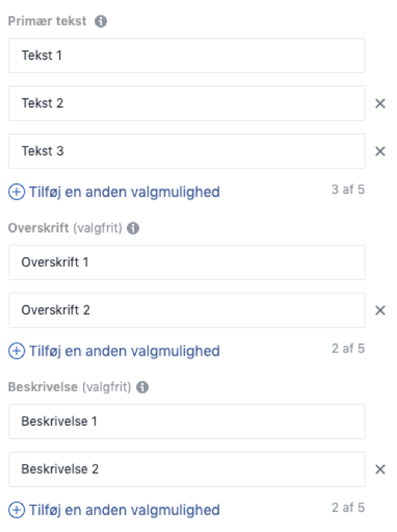
Task: Focus the Overskrift 1 input field
Action: pos(187,263)
